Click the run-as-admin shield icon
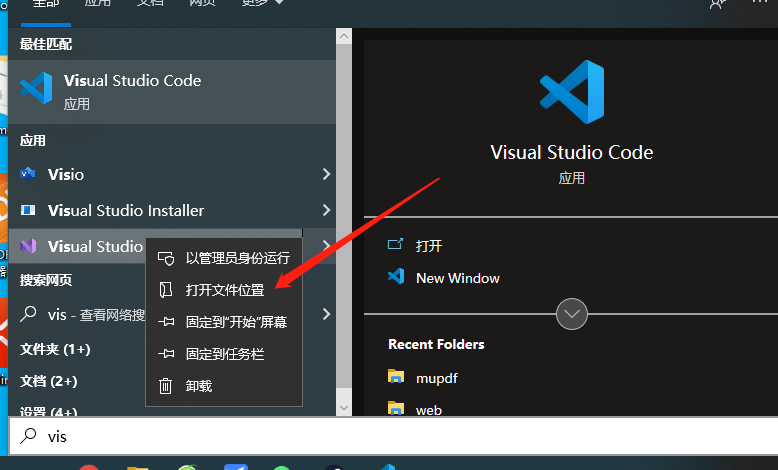 pyautogui.click(x=166, y=259)
